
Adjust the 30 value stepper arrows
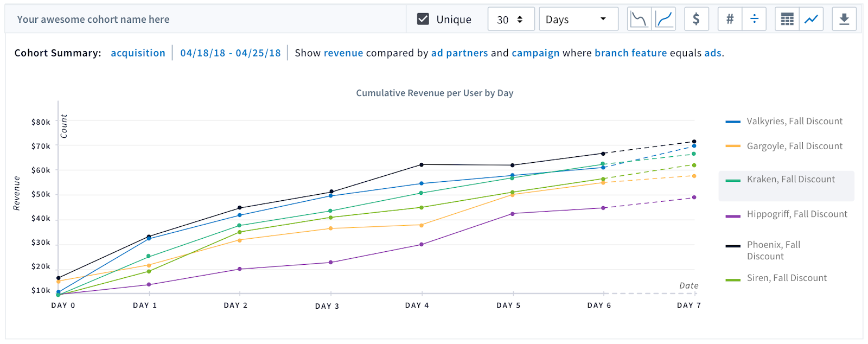pyautogui.click(x=520, y=20)
